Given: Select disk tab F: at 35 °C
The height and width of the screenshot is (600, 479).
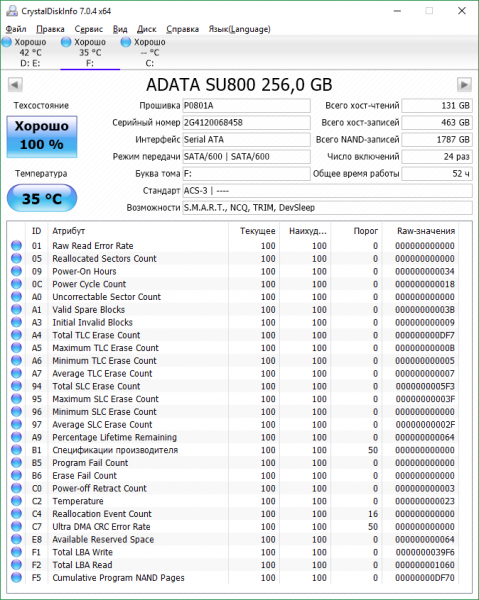Looking at the screenshot, I should [x=90, y=52].
